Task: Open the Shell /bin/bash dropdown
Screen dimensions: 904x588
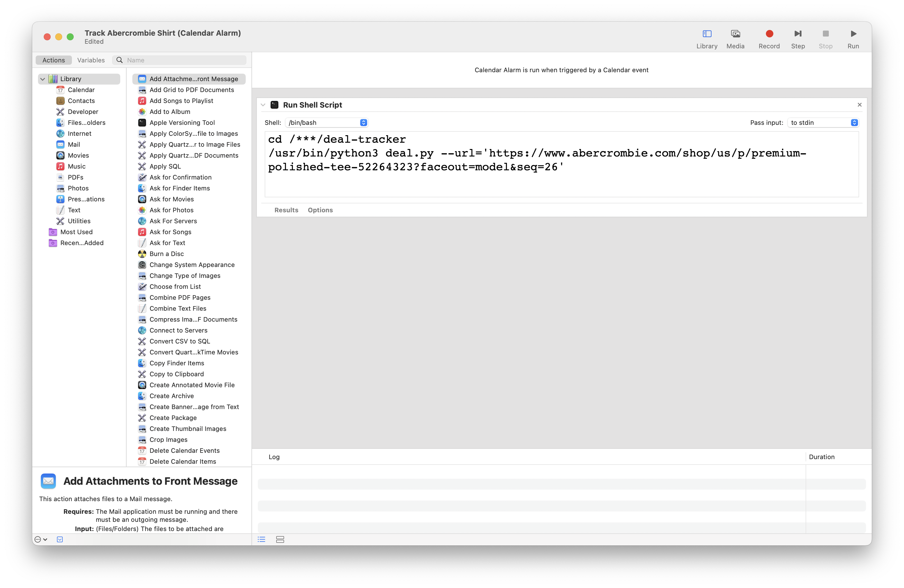Action: [326, 123]
